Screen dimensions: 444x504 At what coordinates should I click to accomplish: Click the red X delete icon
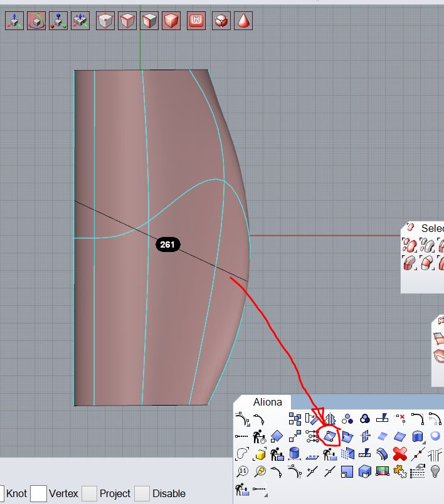click(x=400, y=454)
